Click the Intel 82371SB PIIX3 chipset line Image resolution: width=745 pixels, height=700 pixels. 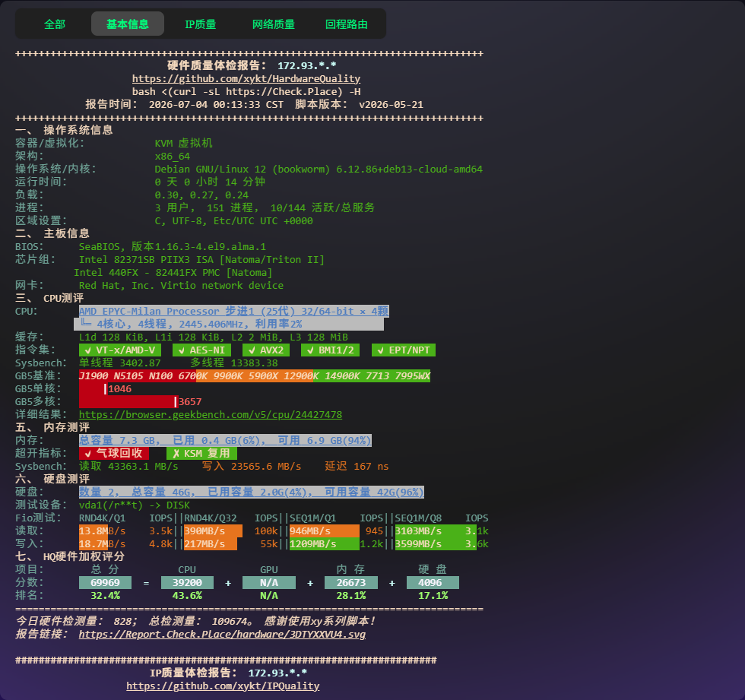201,260
